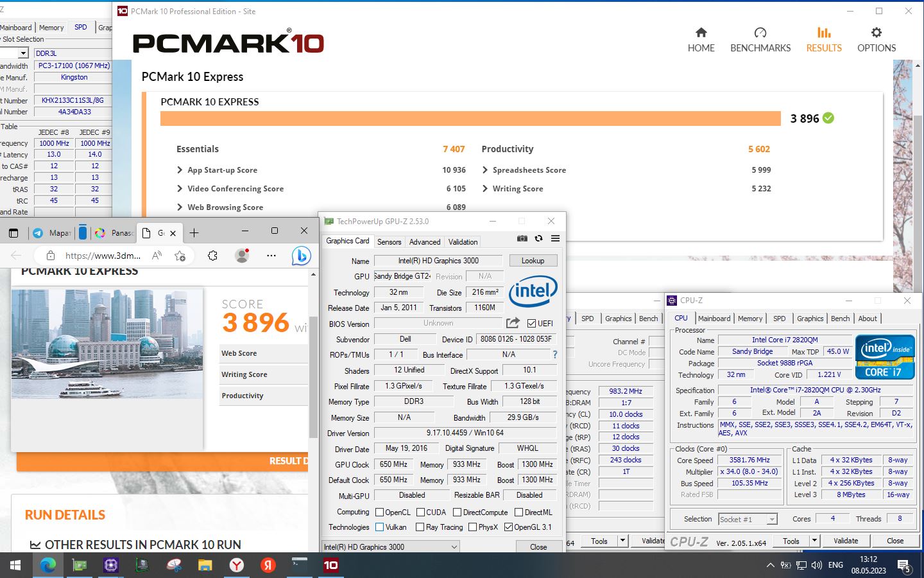Viewport: 924px width, 578px height.
Task: Open Edge tab actions menu icon
Action: [13, 232]
